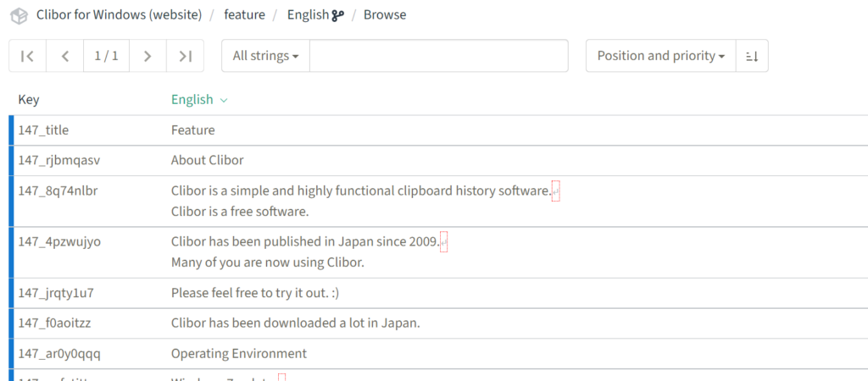Open the 'About Clibor' string
Image resolution: width=868 pixels, height=381 pixels.
pos(208,160)
